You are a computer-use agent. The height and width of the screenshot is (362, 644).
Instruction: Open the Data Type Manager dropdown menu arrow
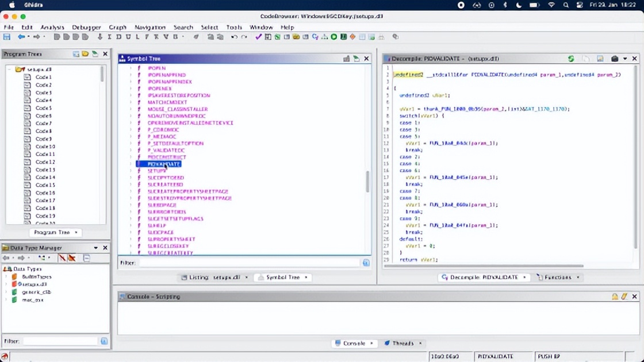point(95,248)
